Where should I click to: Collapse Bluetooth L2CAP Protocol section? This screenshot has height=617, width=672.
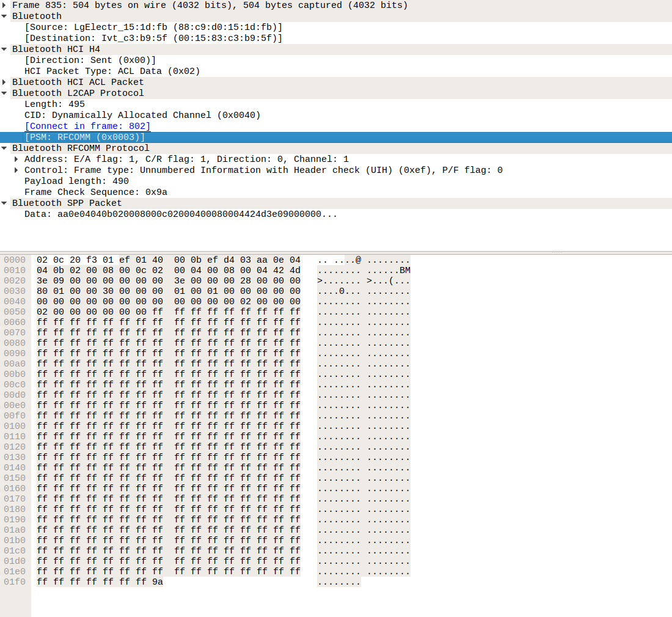click(5, 93)
